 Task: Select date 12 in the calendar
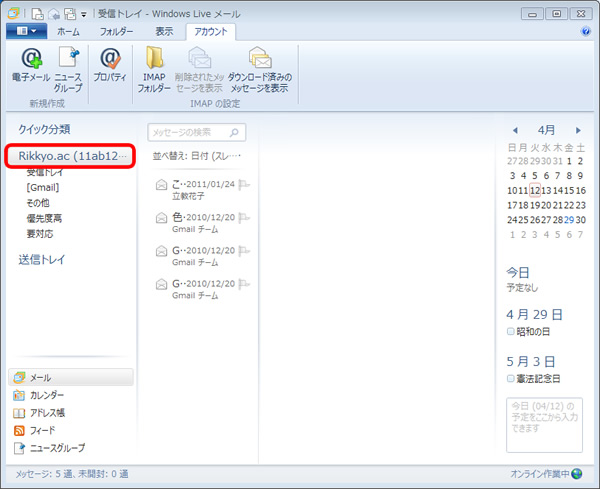pos(535,190)
